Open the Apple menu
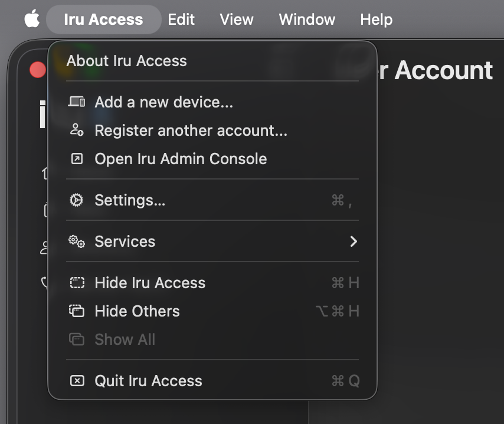This screenshot has height=424, width=504. [x=32, y=19]
